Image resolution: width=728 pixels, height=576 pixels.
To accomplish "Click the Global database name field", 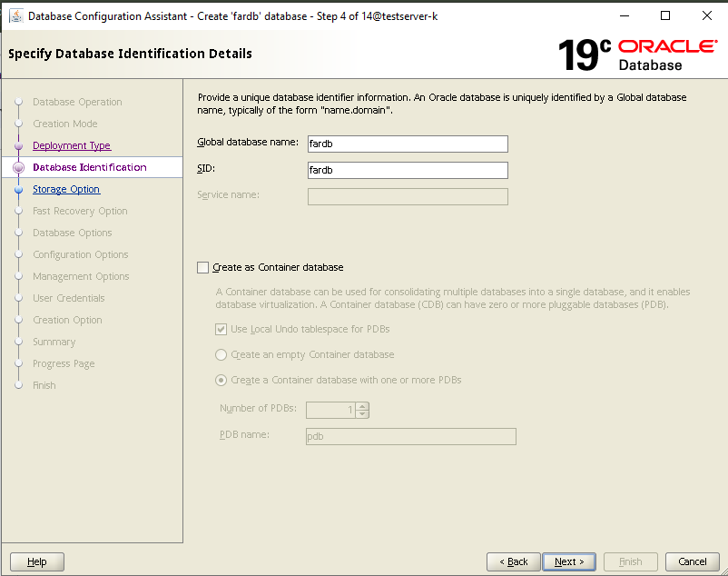I will pos(408,144).
